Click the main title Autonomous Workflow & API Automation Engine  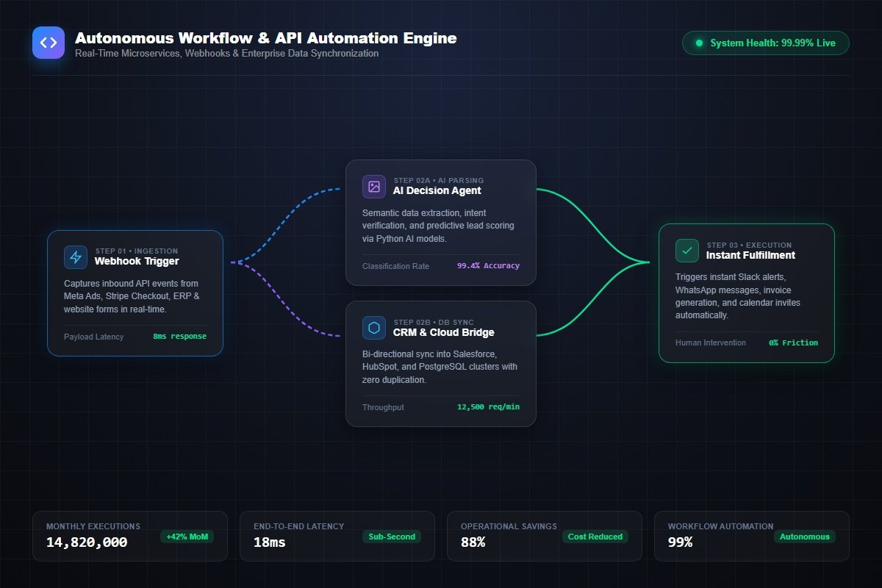coord(265,38)
